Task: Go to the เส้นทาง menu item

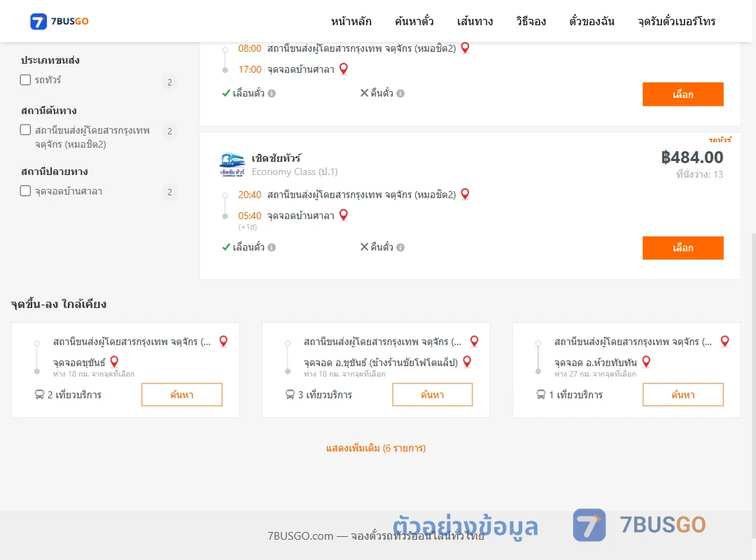Action: pyautogui.click(x=475, y=21)
